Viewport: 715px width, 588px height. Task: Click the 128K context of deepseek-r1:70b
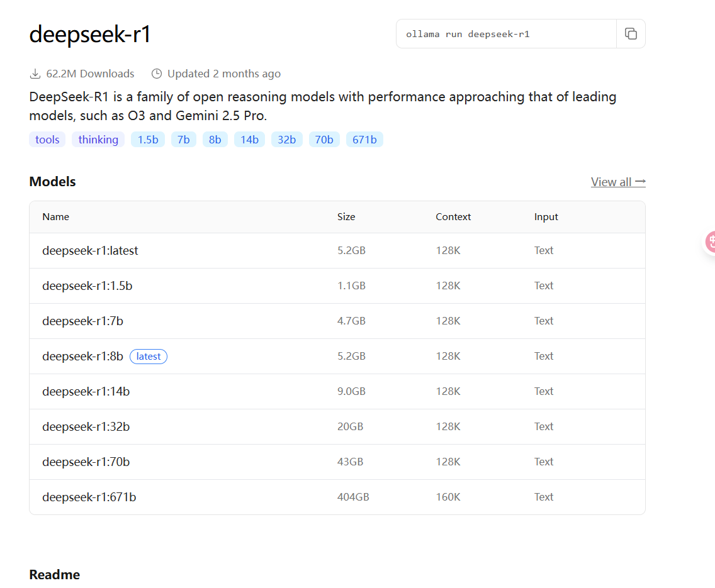(x=448, y=462)
